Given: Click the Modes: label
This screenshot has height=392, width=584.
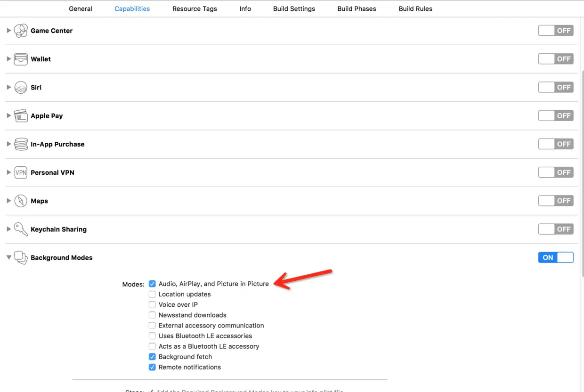Looking at the screenshot, I should (133, 284).
